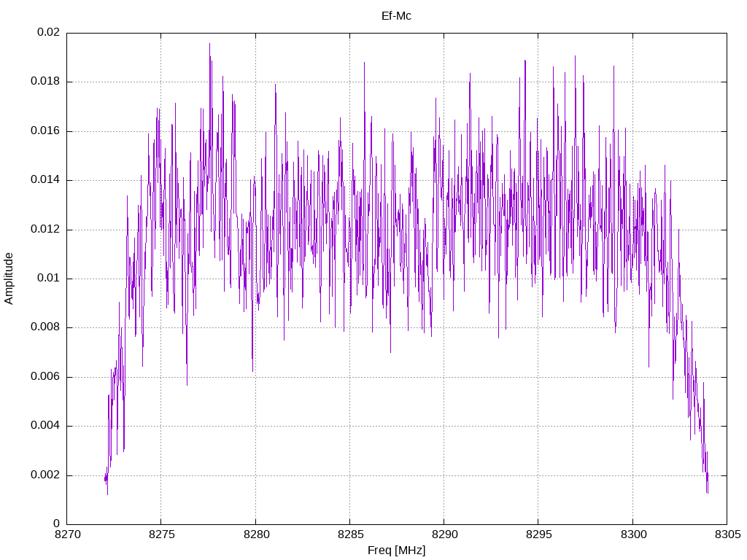Image resolution: width=747 pixels, height=560 pixels.
Task: Click the x-axis tick label 8290
Action: [x=444, y=534]
